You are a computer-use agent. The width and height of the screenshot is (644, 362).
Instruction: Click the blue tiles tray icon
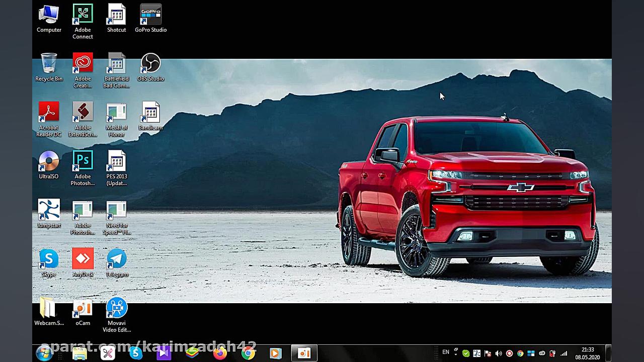[x=531, y=353]
